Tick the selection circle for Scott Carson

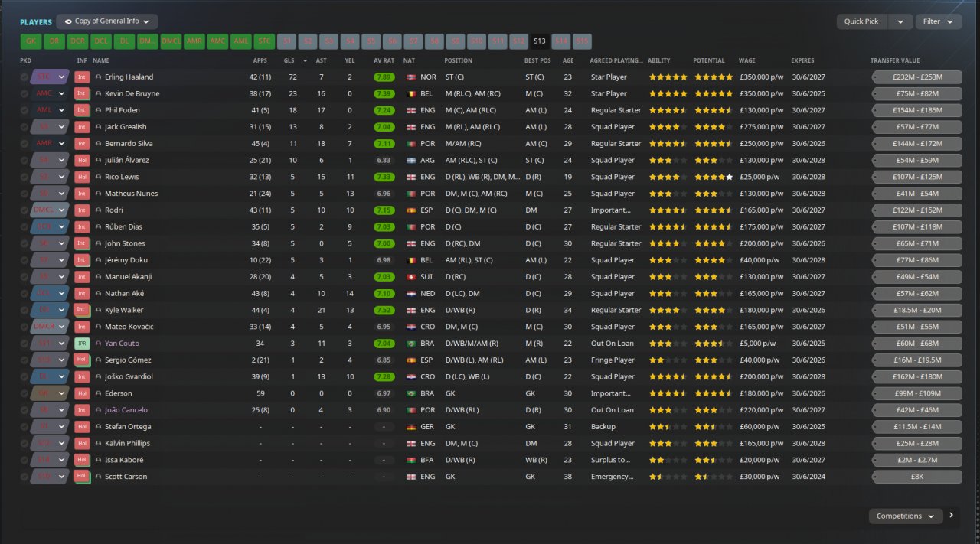coord(24,477)
